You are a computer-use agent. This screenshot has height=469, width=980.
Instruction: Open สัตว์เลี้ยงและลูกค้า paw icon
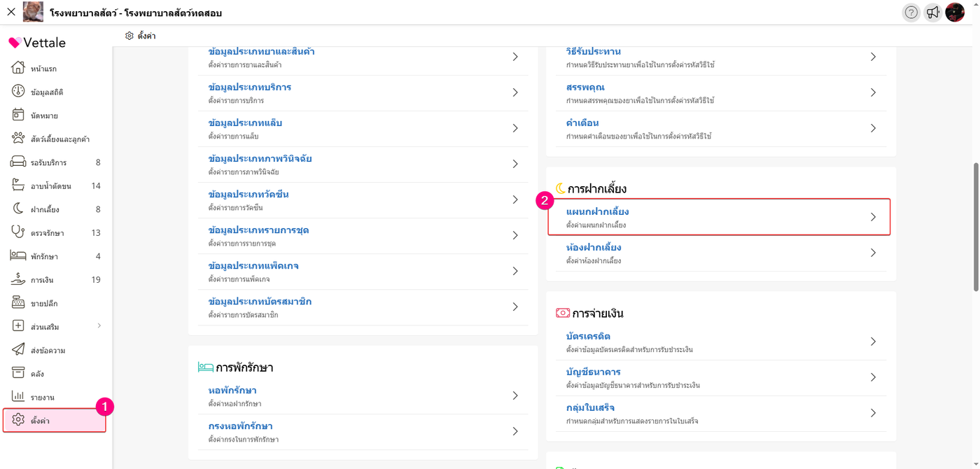point(18,139)
